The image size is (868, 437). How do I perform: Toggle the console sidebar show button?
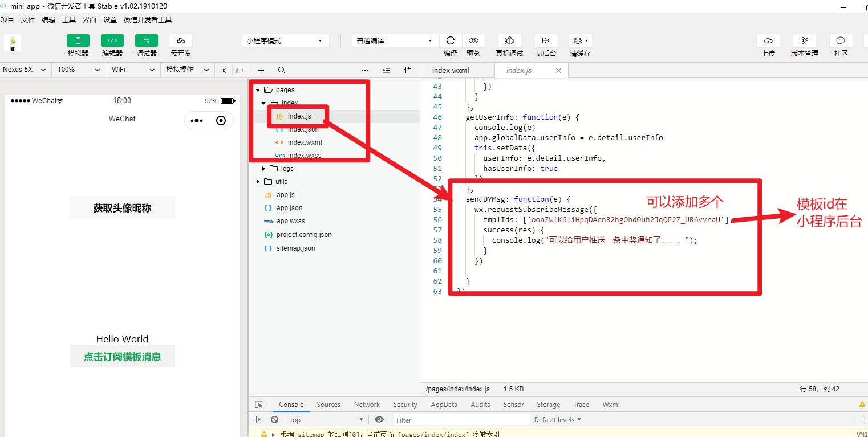coord(258,420)
